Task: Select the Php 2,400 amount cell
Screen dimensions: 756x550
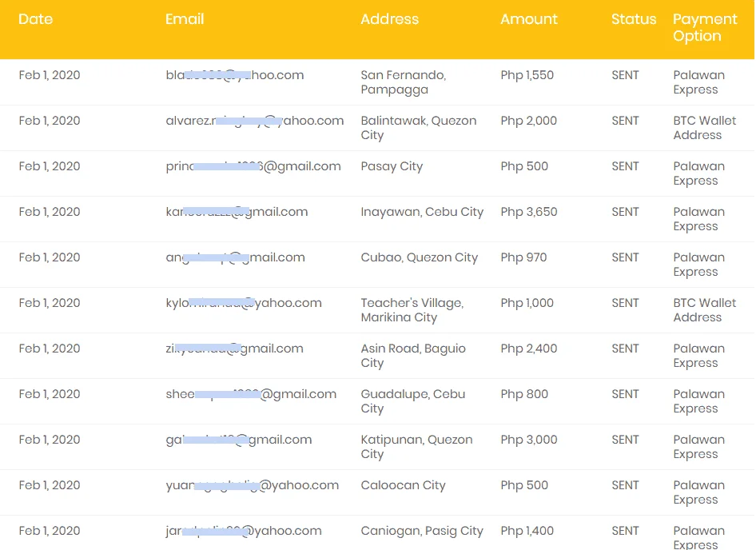Action: [529, 349]
